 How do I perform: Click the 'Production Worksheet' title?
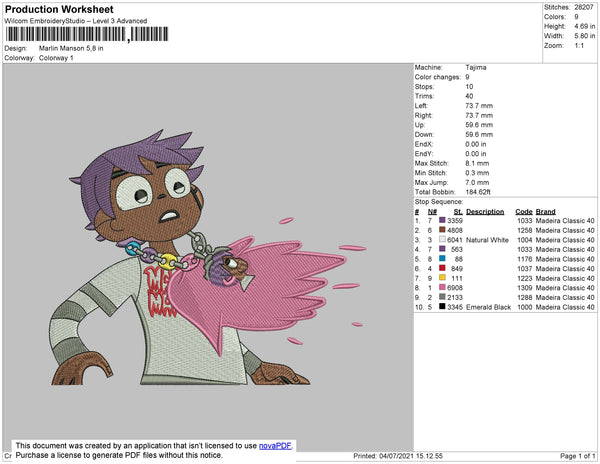(59, 10)
